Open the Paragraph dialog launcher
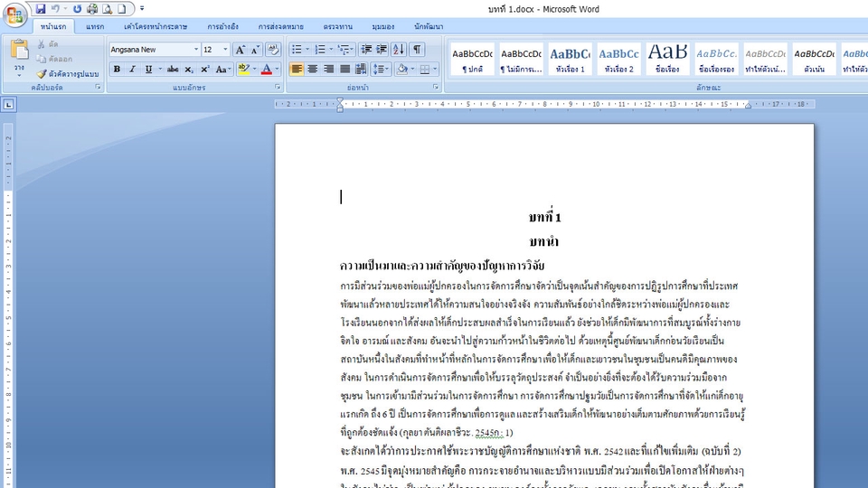This screenshot has height=488, width=868. coord(436,88)
